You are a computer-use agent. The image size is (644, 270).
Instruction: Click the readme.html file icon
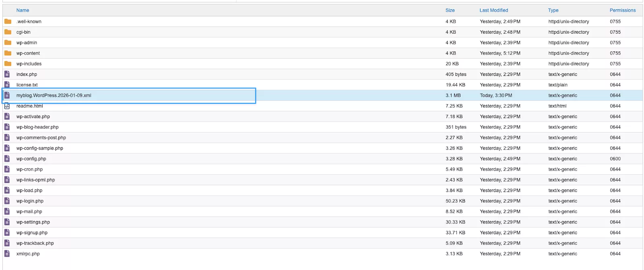tap(7, 106)
